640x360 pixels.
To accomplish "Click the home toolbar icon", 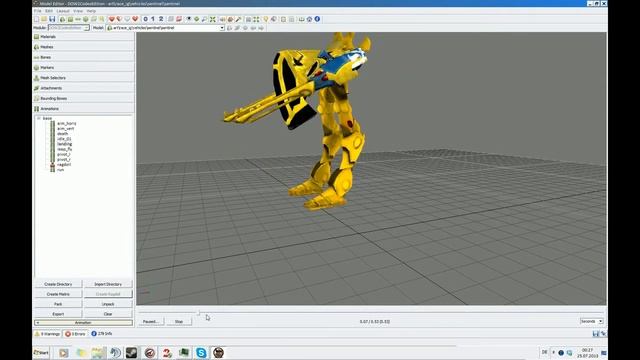I will point(309,19).
